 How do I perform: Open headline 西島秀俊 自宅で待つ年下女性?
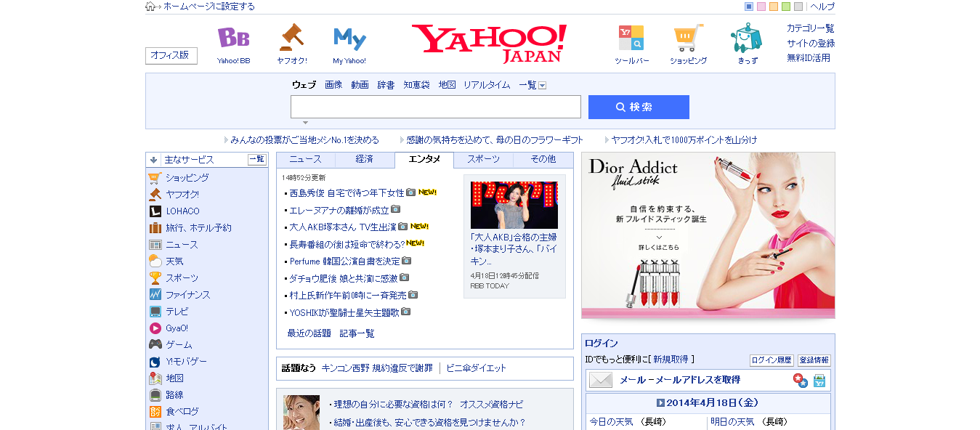point(347,193)
